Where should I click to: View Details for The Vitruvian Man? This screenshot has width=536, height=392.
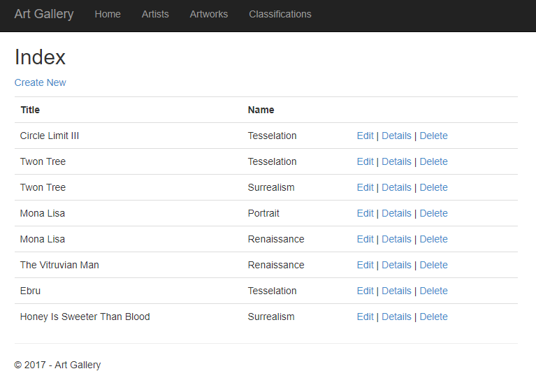click(x=396, y=266)
